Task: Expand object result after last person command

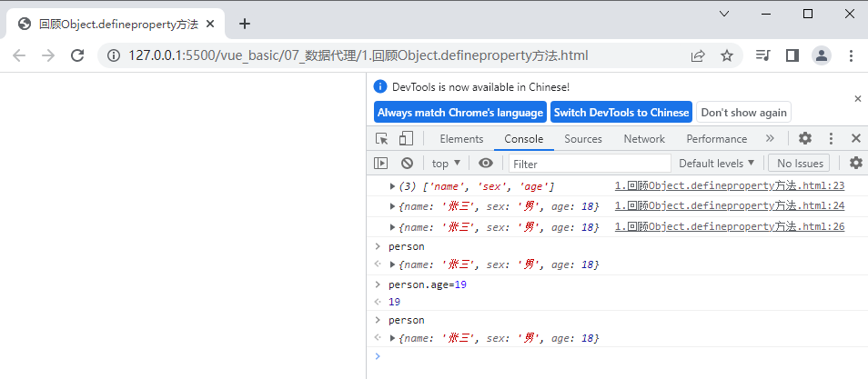Action: point(392,338)
